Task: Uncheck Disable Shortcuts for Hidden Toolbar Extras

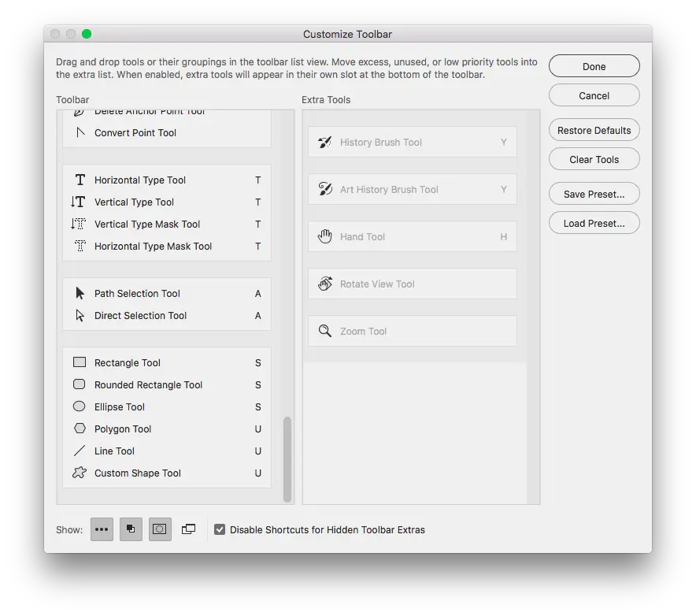Action: click(220, 529)
